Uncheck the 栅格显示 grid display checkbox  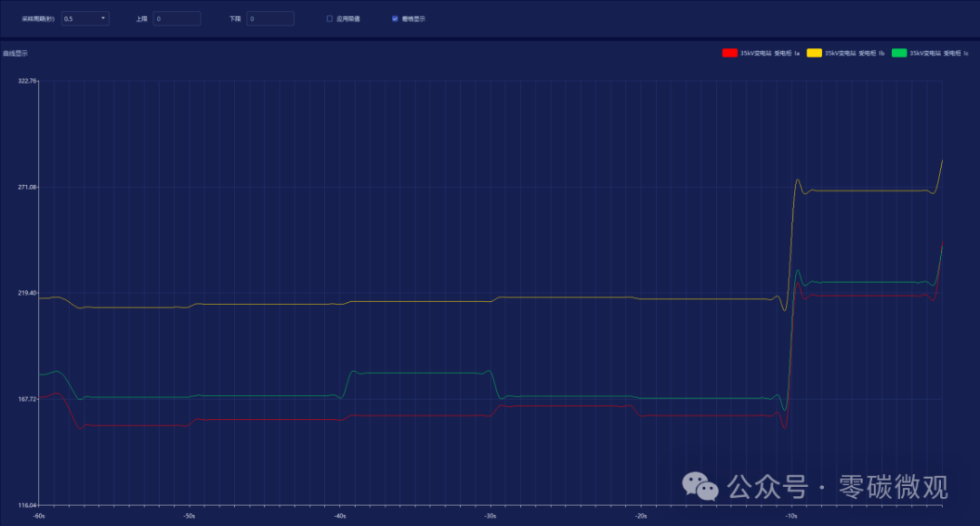point(395,19)
